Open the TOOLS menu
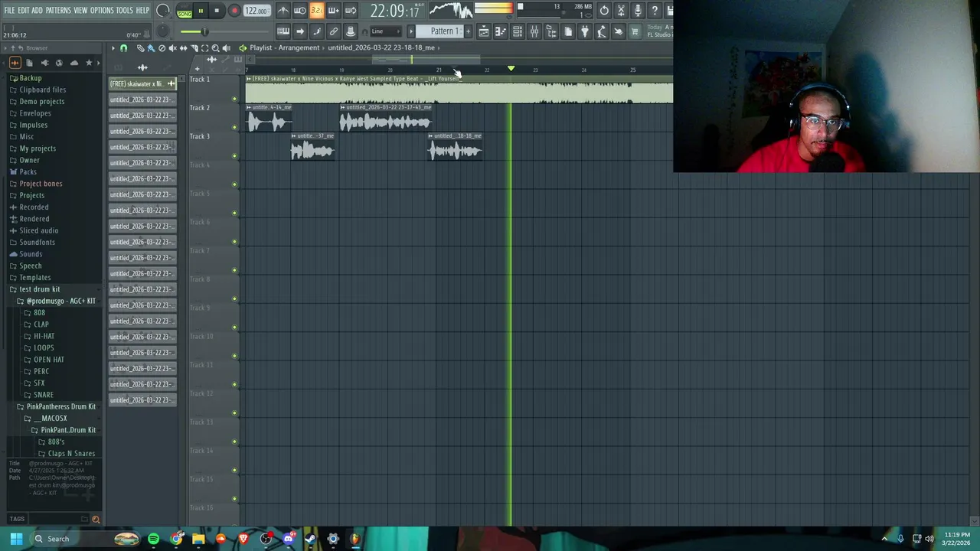Viewport: 980px width, 551px height. (125, 10)
